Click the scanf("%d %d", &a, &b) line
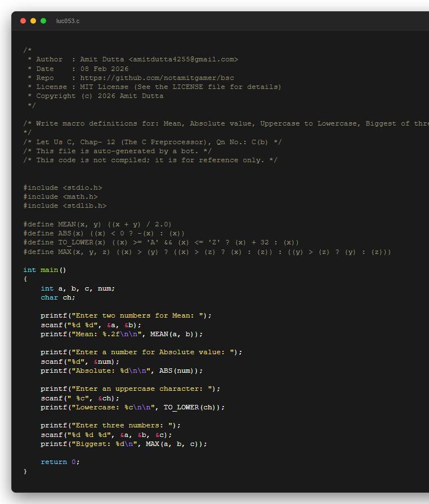Image resolution: width=429 pixels, height=504 pixels. point(91,325)
